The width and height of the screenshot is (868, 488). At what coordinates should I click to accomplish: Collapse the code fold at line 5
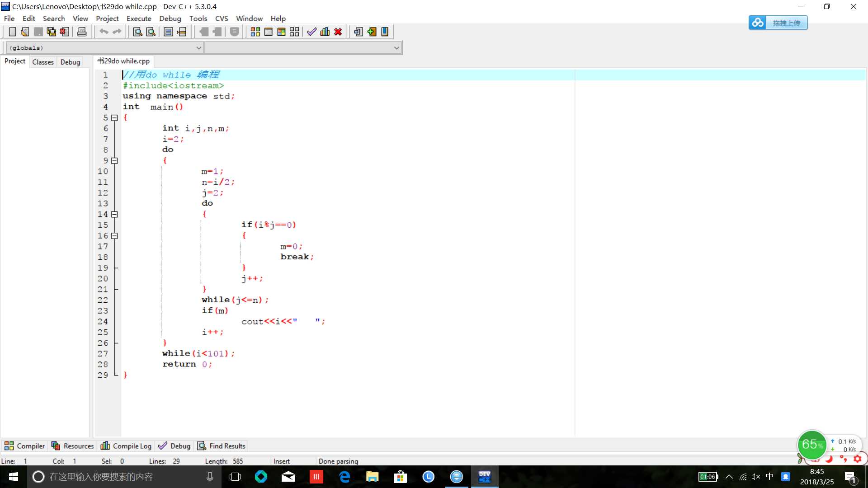click(x=114, y=117)
